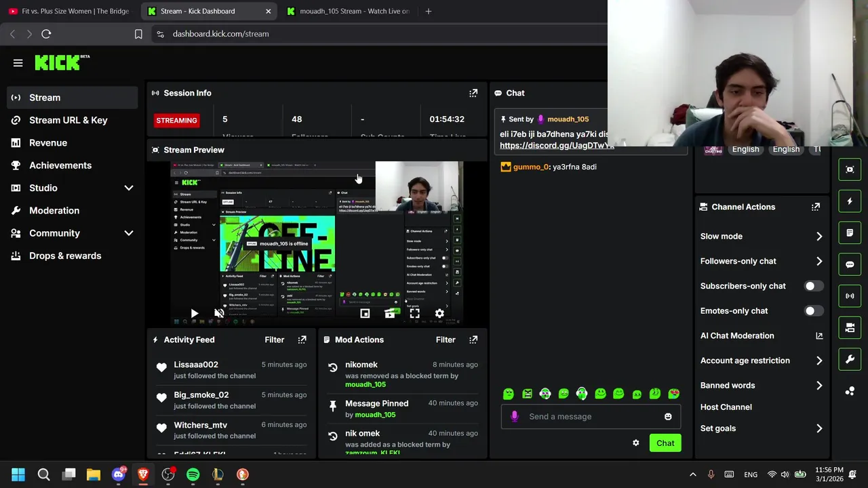Viewport: 868px width, 488px height.
Task: Toggle Subscribers-only chat switch
Action: click(x=814, y=286)
